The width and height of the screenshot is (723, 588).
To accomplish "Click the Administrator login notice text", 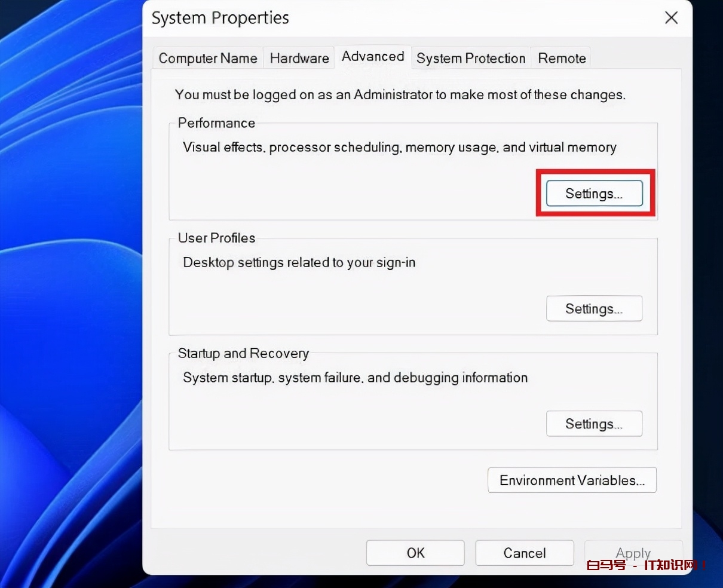I will [400, 94].
